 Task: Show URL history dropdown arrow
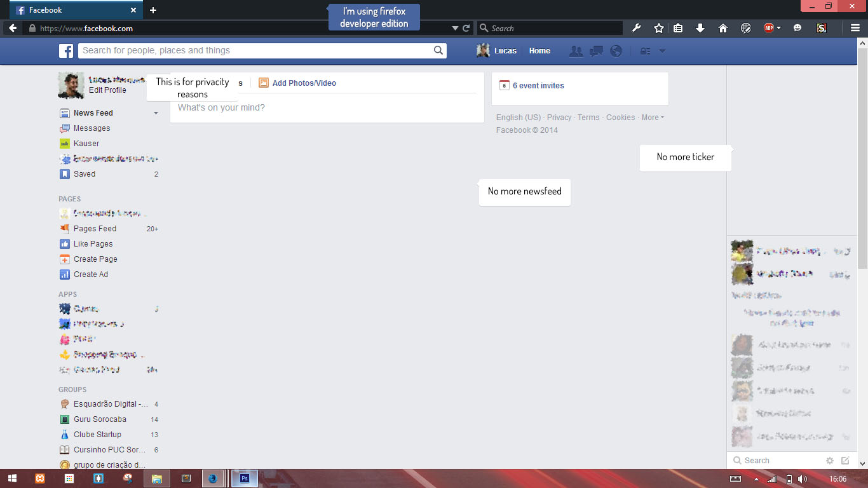click(x=455, y=29)
